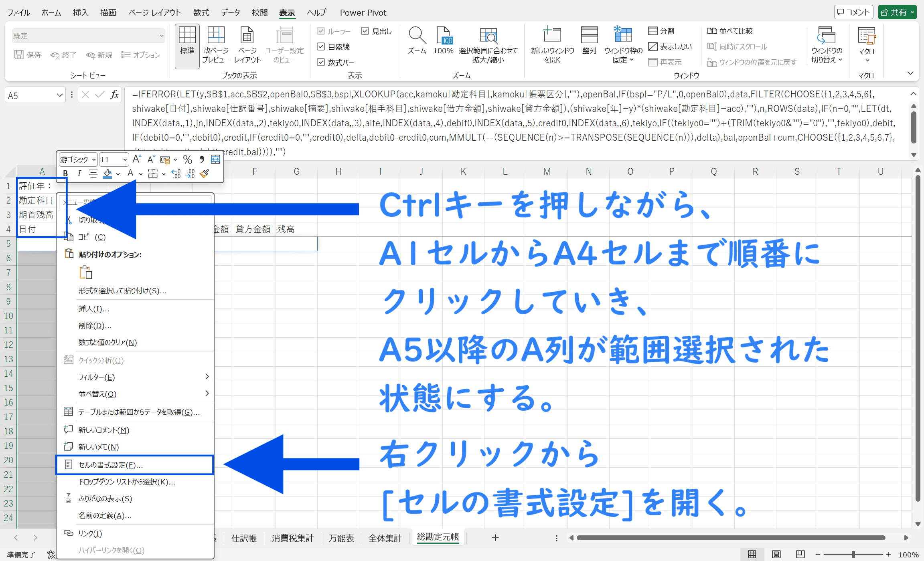Switch to the 仕訳帳 sheet tab
The height and width of the screenshot is (561, 924).
244,538
